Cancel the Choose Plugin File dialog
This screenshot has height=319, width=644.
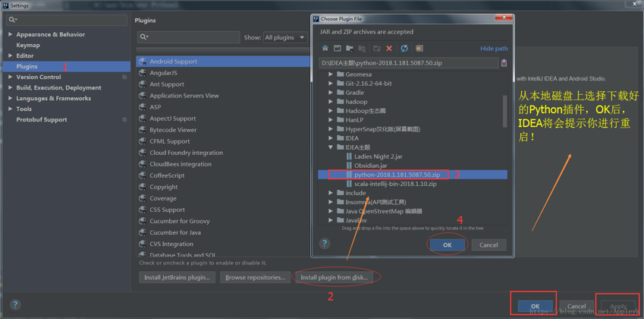click(488, 245)
